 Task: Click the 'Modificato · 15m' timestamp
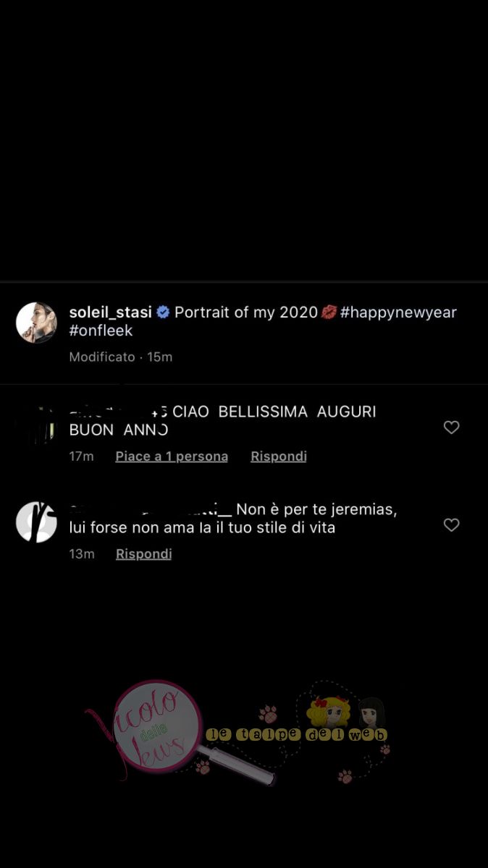click(120, 357)
